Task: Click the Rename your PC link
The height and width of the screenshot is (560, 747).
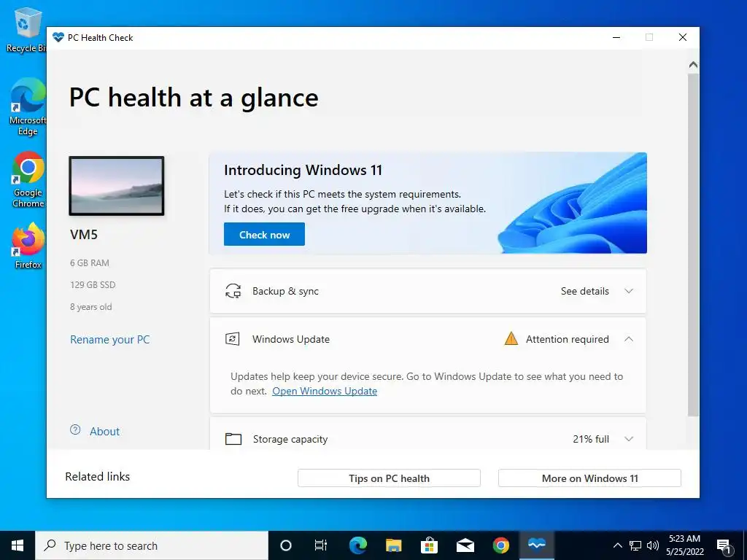Action: coord(110,340)
